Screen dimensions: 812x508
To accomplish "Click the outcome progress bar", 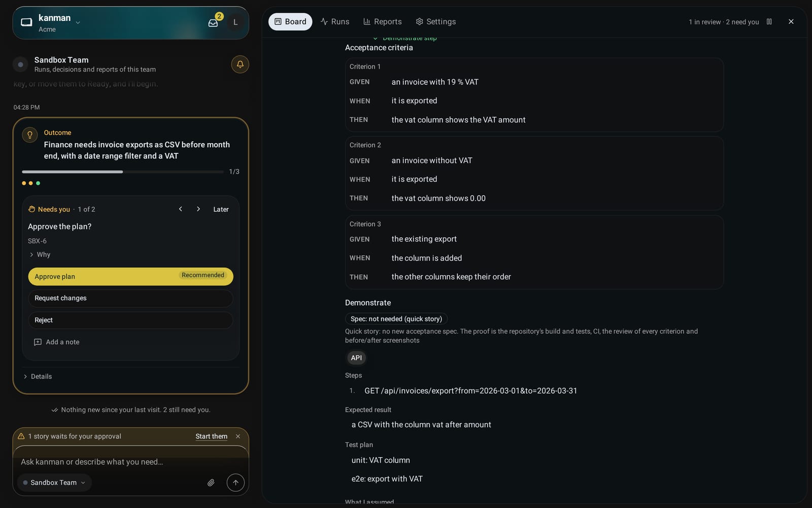I will pyautogui.click(x=123, y=172).
